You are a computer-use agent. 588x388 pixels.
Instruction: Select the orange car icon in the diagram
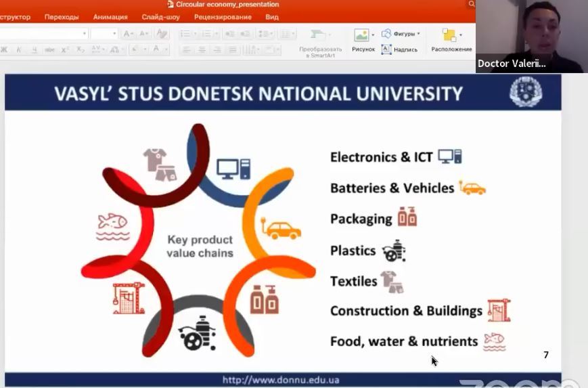pos(281,228)
